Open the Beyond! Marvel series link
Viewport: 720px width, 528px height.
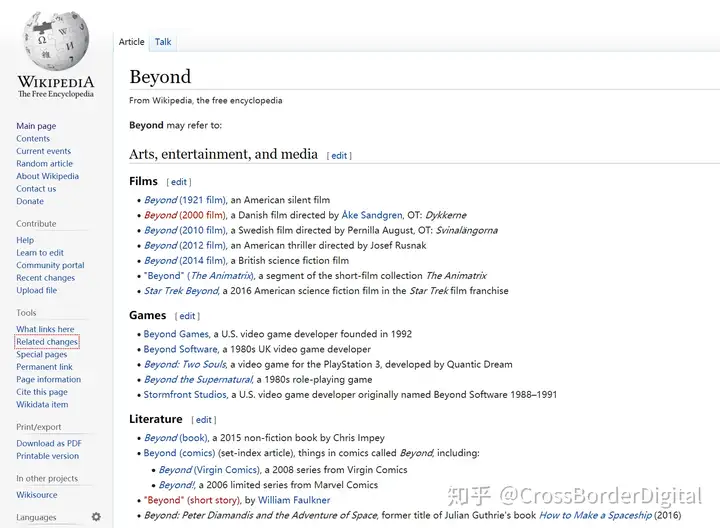[177, 485]
